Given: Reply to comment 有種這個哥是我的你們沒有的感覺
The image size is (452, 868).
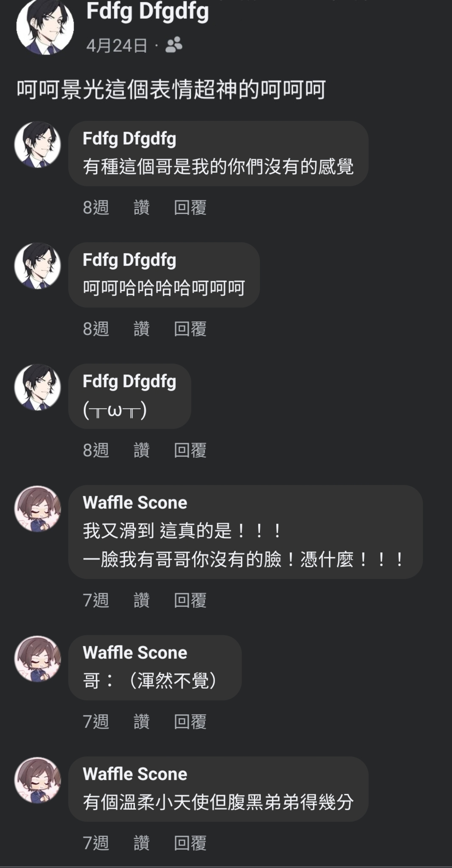Looking at the screenshot, I should (190, 207).
